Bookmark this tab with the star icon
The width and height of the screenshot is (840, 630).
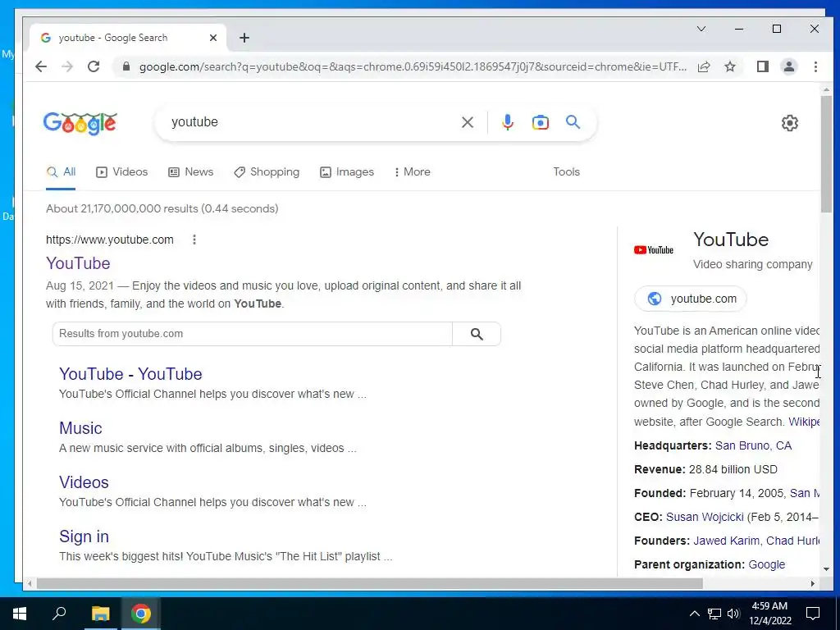coord(730,66)
